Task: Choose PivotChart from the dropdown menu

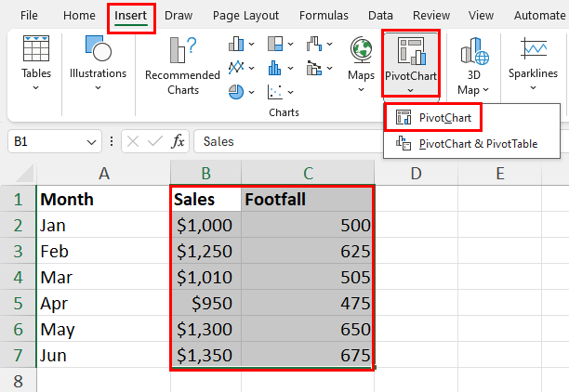Action: click(433, 117)
